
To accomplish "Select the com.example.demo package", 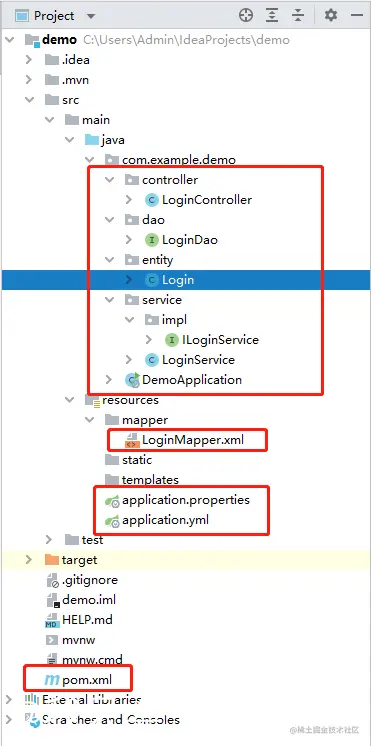I will point(179,160).
